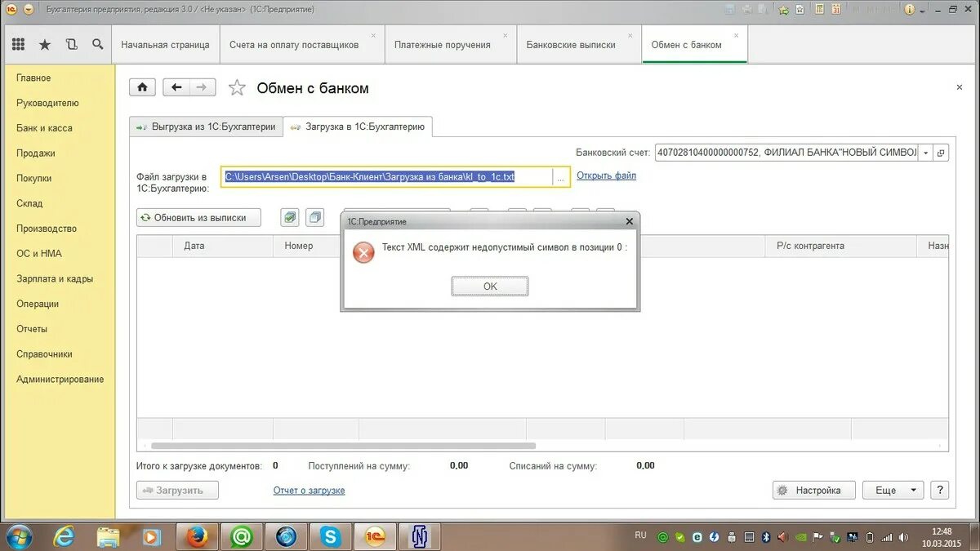Open Справочники section in sidebar
980x551 pixels.
44,354
